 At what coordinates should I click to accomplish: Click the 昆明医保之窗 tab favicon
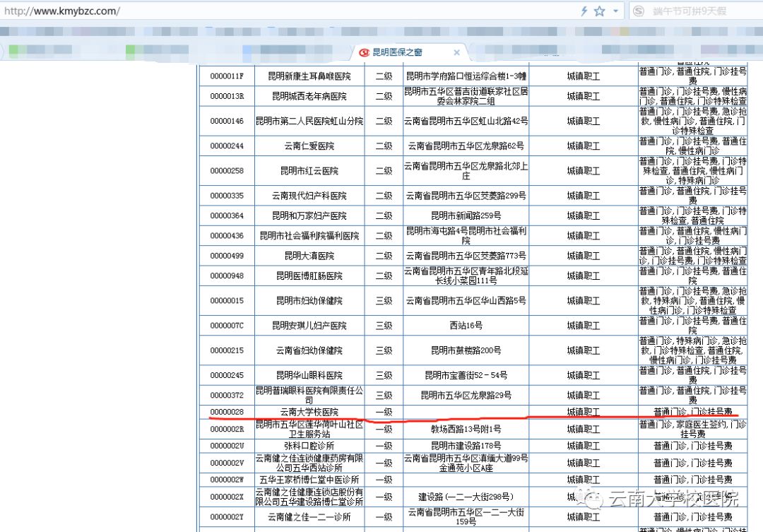(364, 52)
